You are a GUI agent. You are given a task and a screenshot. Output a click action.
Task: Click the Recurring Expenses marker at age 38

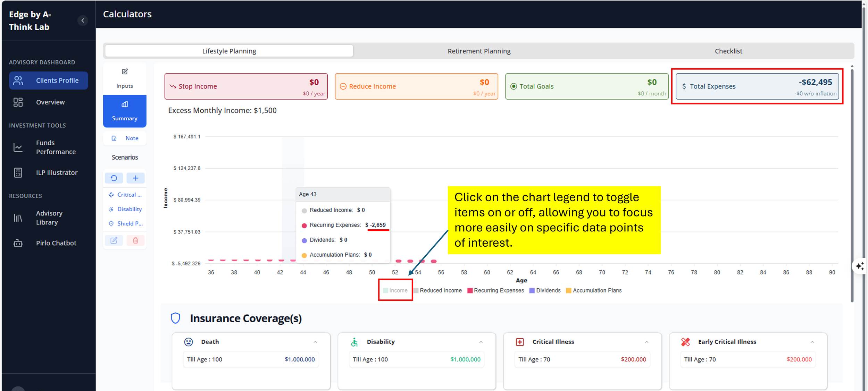click(234, 260)
